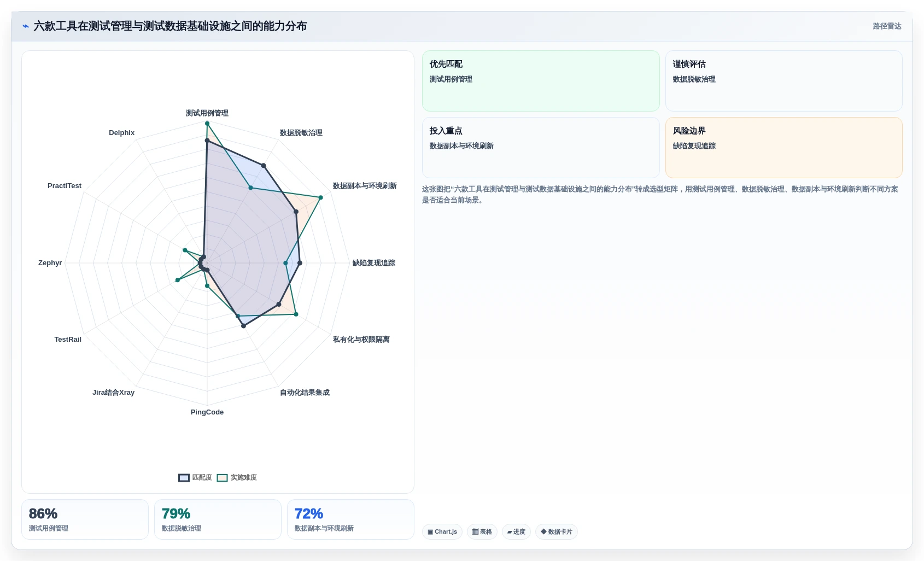Click the blue icon beside the page title

pyautogui.click(x=25, y=26)
